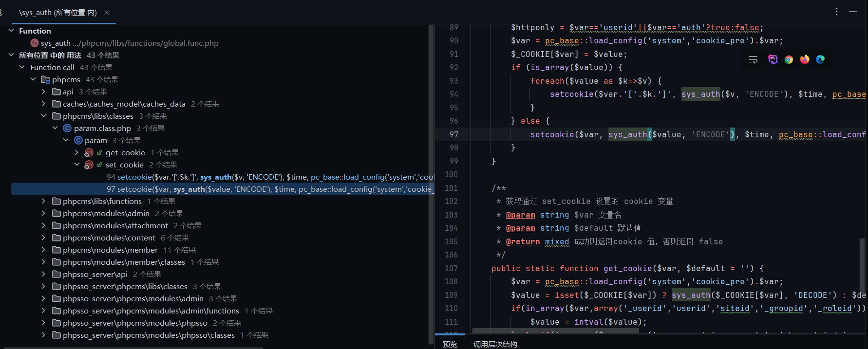Toggle soft-wrap in the preview editor
The height and width of the screenshot is (349, 868).
(753, 59)
